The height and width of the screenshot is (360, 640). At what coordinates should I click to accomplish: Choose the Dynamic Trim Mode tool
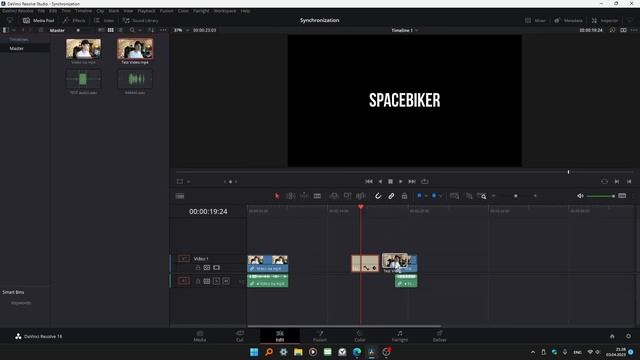[x=304, y=196]
